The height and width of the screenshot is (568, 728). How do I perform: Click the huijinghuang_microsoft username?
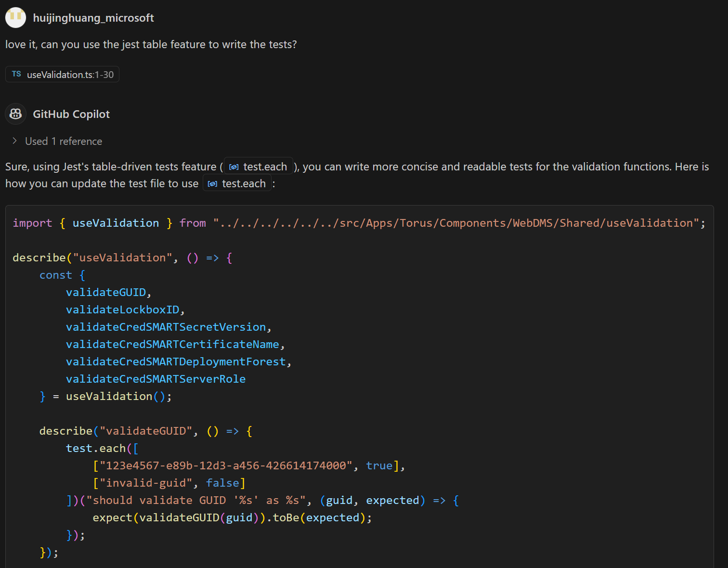click(x=93, y=18)
